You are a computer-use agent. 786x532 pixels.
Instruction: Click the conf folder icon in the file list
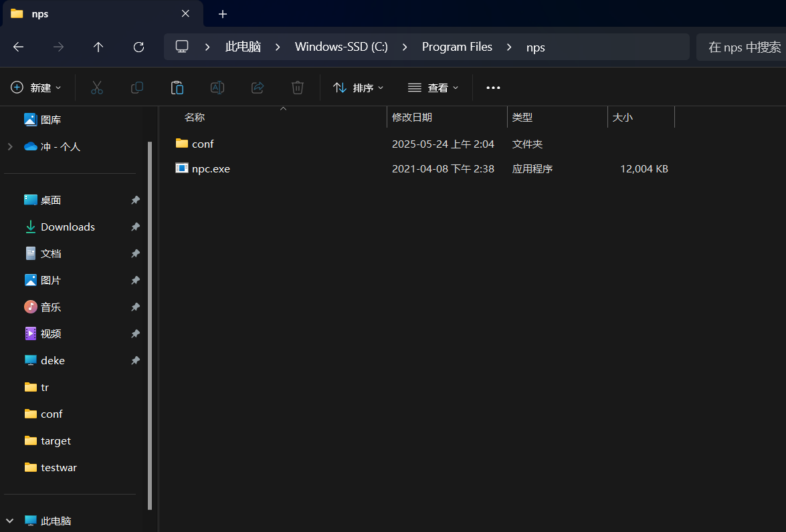[181, 143]
